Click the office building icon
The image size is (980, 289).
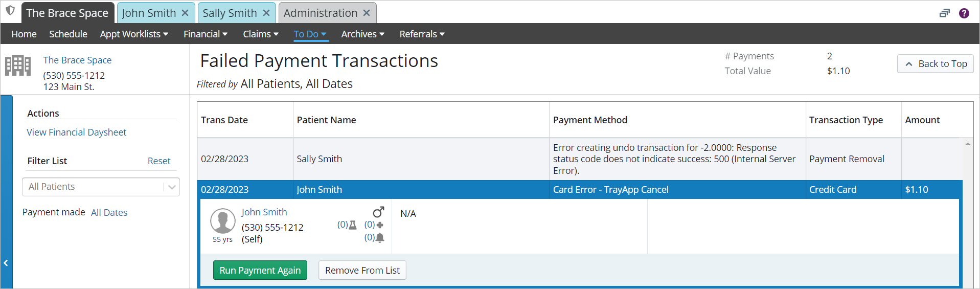pos(18,65)
